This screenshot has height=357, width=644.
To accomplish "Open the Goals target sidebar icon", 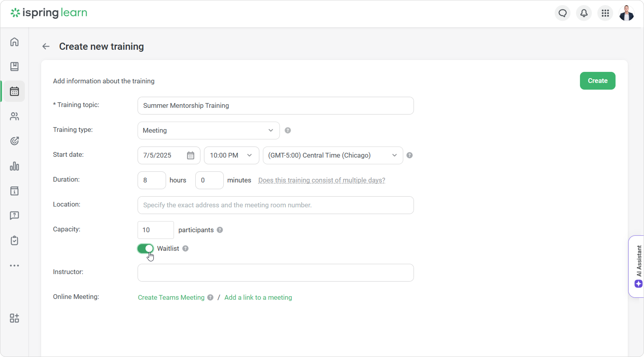I will (x=14, y=141).
